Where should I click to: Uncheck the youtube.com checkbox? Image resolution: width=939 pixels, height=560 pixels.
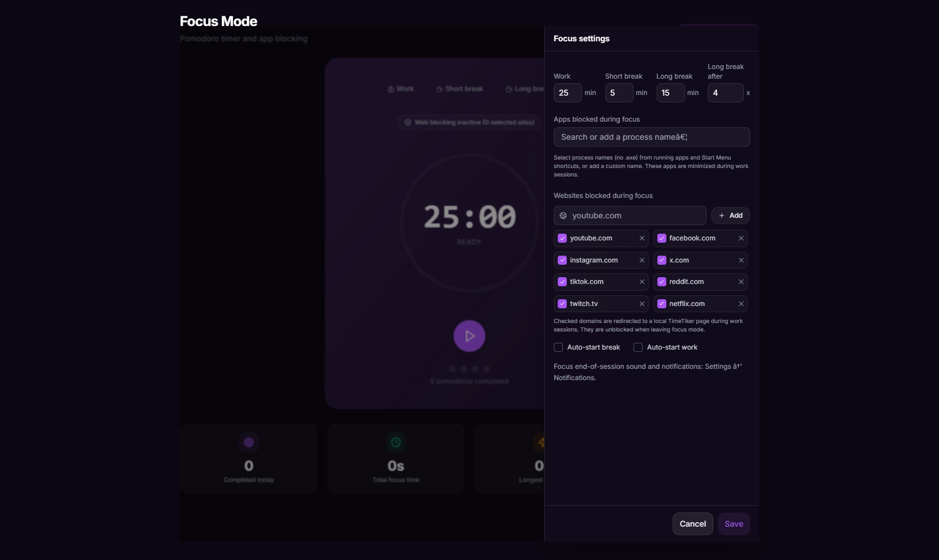click(562, 238)
